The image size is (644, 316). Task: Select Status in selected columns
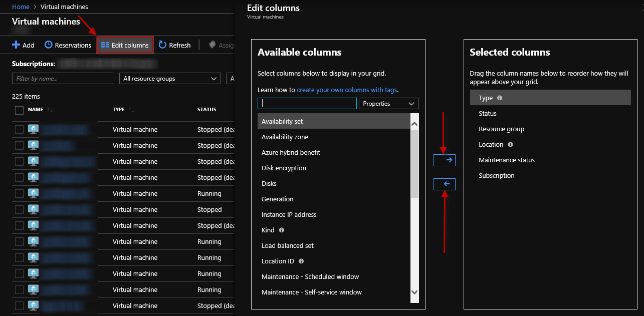pyautogui.click(x=550, y=113)
